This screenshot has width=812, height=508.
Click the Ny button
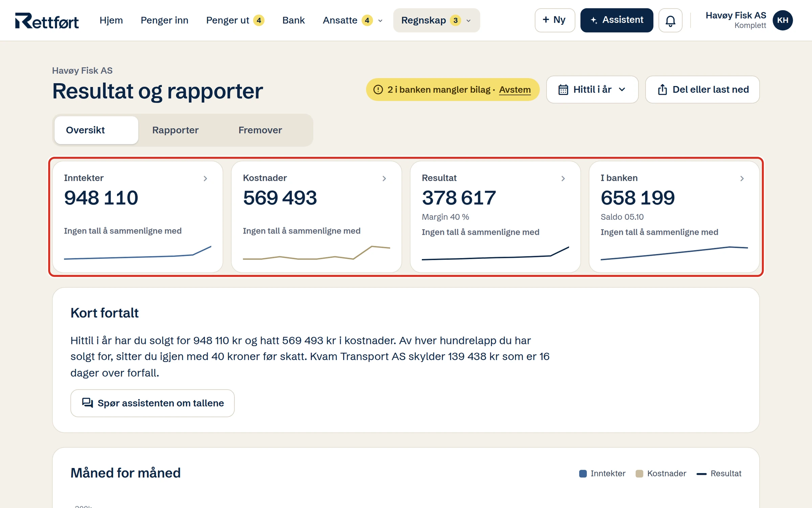pos(555,20)
